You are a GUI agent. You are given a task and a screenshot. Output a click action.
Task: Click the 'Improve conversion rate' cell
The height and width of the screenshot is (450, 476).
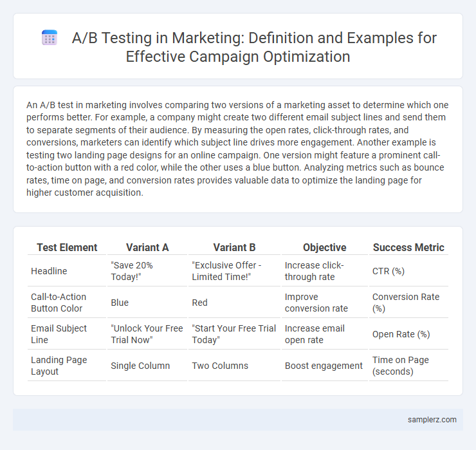click(325, 303)
